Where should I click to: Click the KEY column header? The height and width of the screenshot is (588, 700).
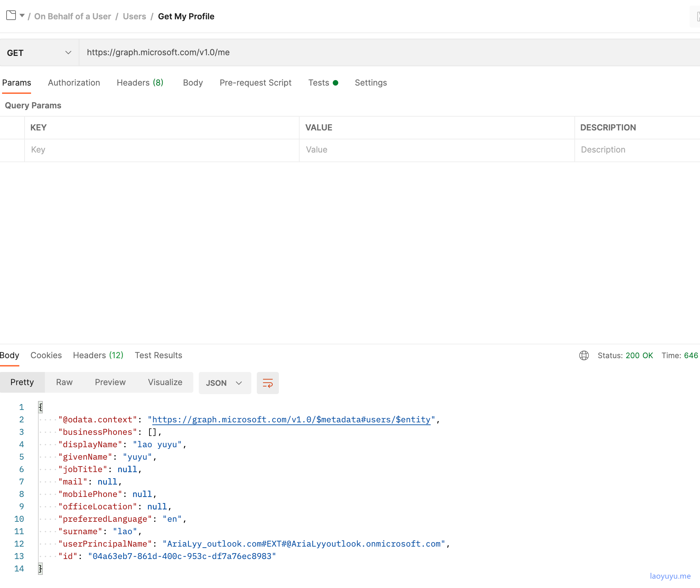(x=38, y=128)
